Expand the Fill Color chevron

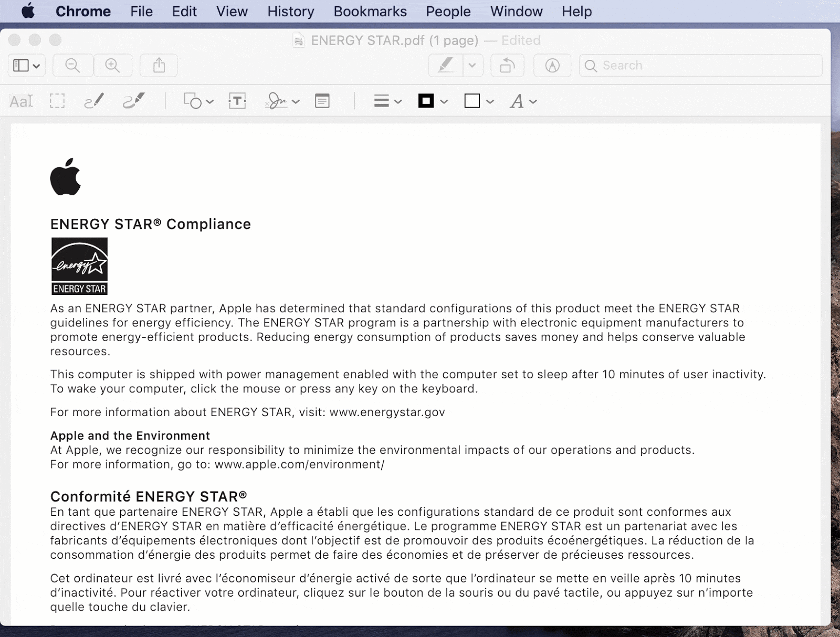[x=490, y=102]
